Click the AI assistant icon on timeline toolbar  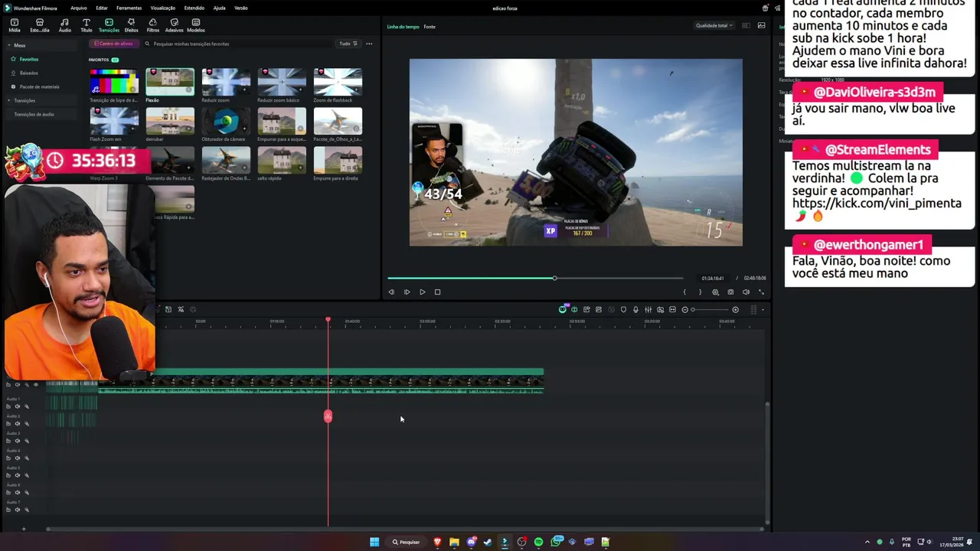(563, 309)
